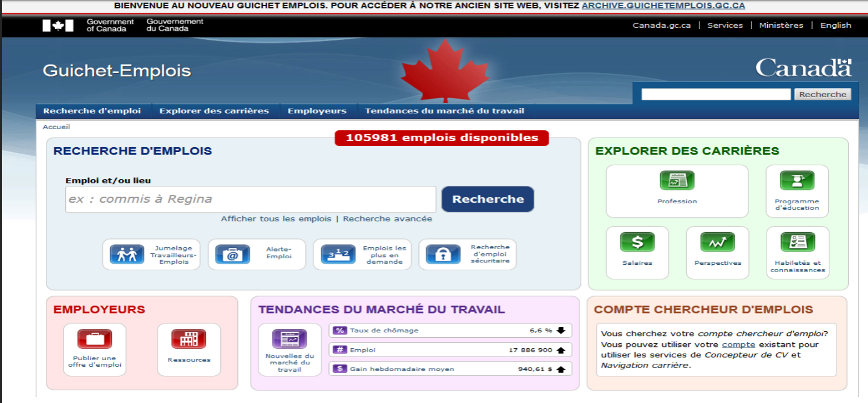Click the up arrow next to 17 886 900
Image resolution: width=868 pixels, height=403 pixels.
pyautogui.click(x=561, y=350)
